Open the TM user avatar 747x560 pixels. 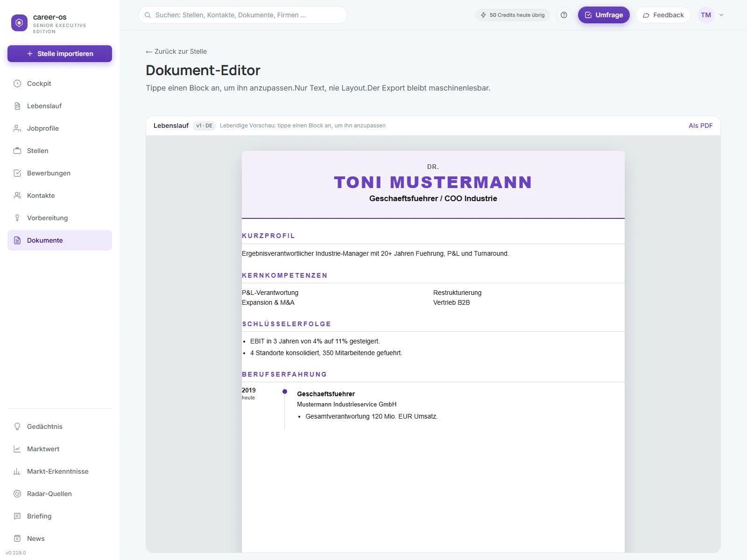tap(706, 15)
